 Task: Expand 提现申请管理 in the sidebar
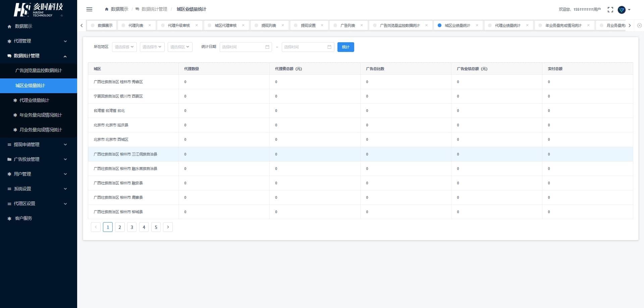pos(39,144)
